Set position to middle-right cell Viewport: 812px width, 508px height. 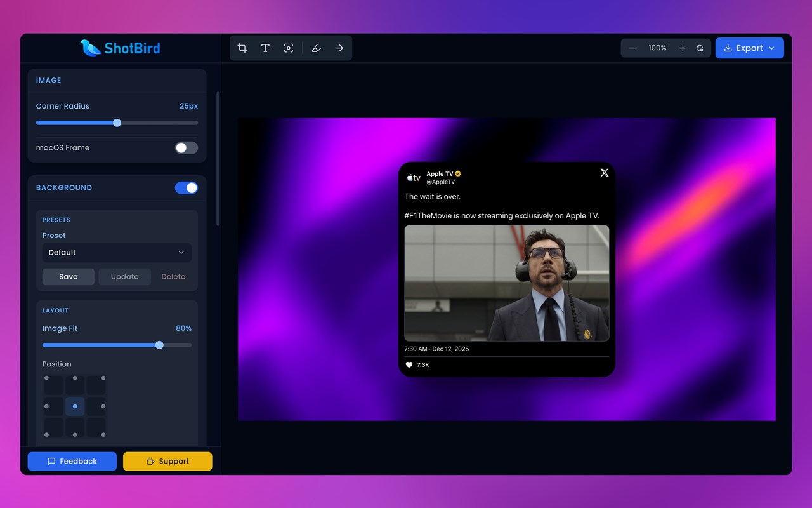pos(96,406)
